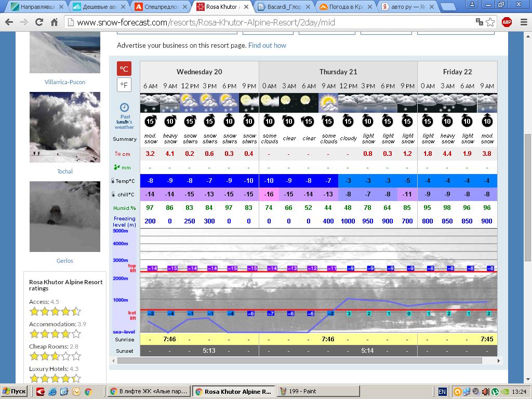Switch temperature units to °F

coord(124,85)
